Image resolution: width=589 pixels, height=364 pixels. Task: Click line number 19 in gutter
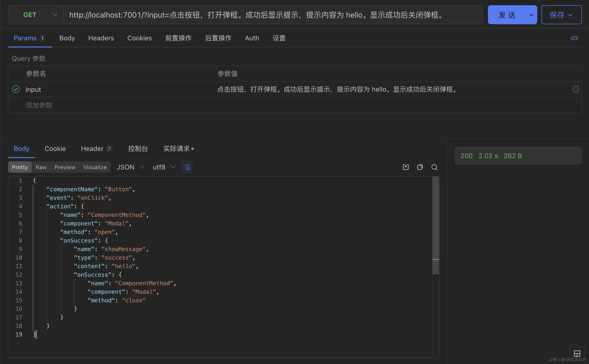(19, 334)
